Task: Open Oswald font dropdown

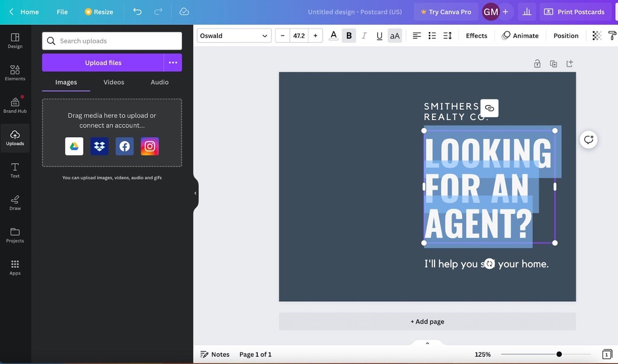Action: 234,36
